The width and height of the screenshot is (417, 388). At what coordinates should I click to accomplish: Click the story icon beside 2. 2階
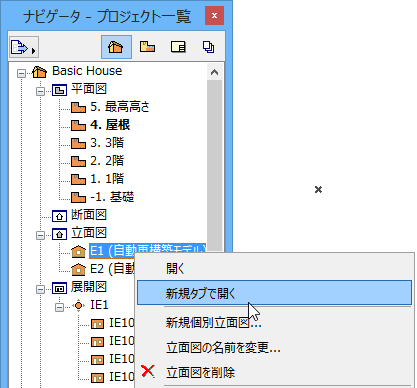click(x=78, y=161)
